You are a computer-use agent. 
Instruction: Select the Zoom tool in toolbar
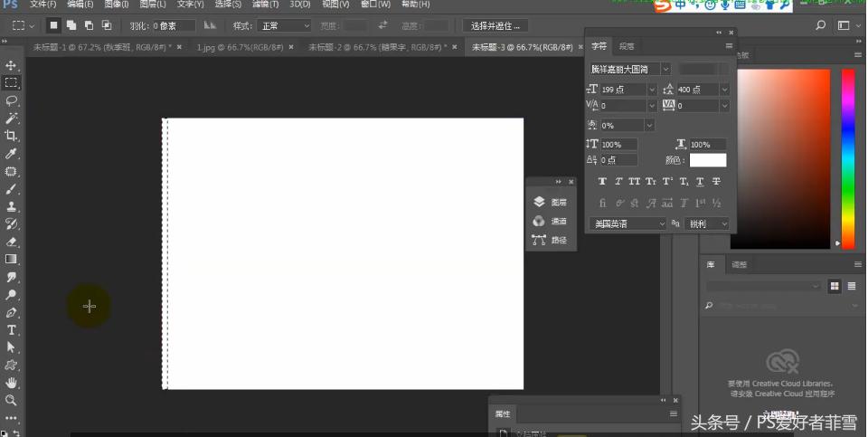click(x=11, y=401)
